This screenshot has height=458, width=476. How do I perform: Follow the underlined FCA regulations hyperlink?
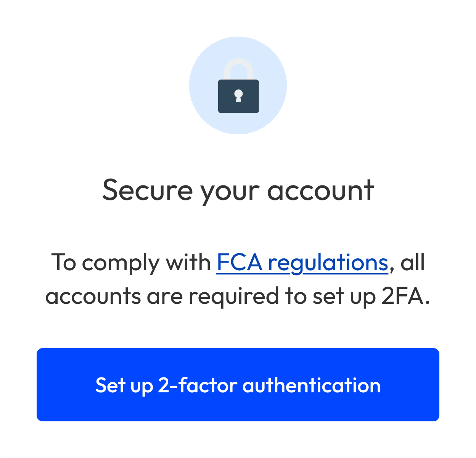tap(302, 263)
